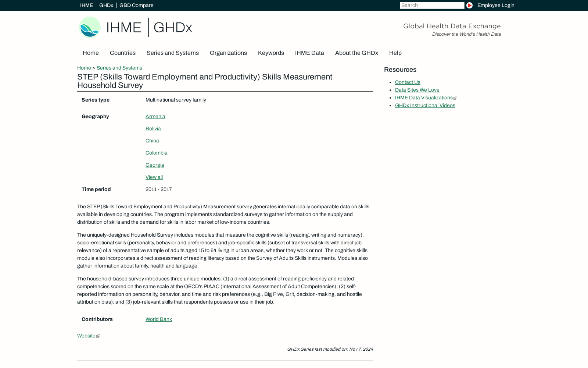Open the Website link
This screenshot has width=588, height=368.
(x=86, y=336)
